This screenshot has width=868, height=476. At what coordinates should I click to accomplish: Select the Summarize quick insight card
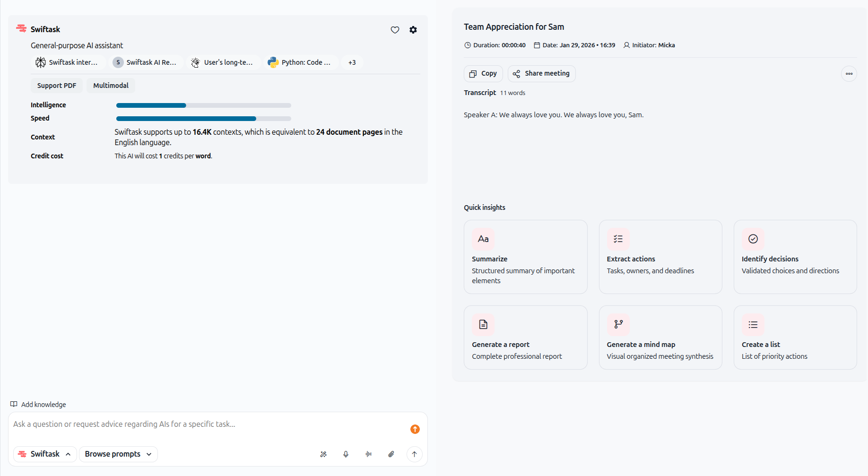coord(526,257)
